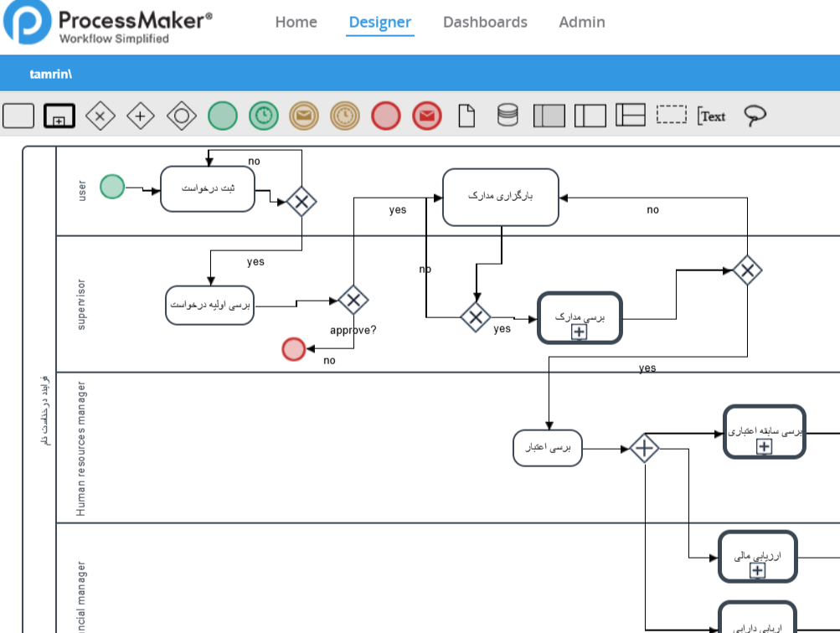The image size is (840, 633).
Task: Select the green Start Timer Event icon
Action: (264, 116)
